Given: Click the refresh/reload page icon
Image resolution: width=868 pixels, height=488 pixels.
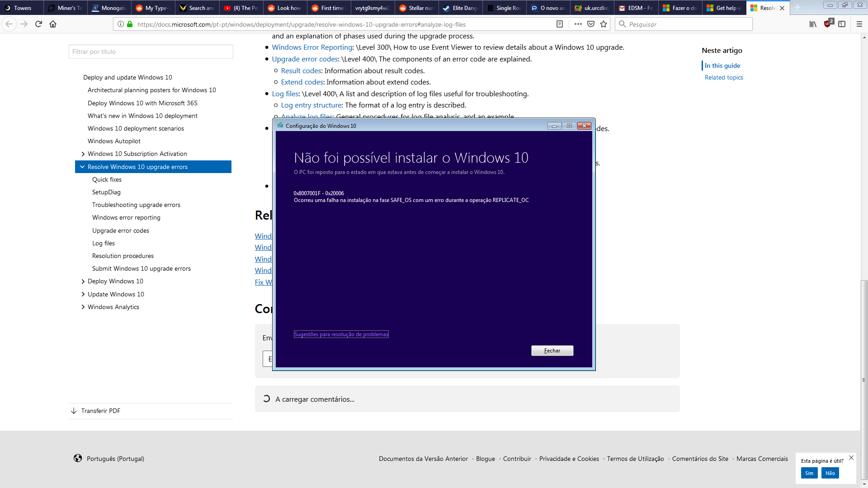Looking at the screenshot, I should (x=39, y=24).
